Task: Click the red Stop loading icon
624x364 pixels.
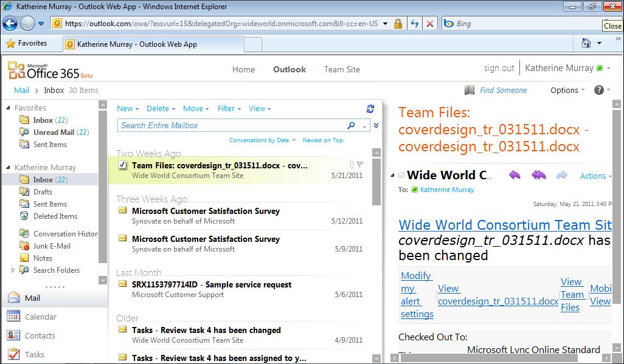Action: coord(430,24)
